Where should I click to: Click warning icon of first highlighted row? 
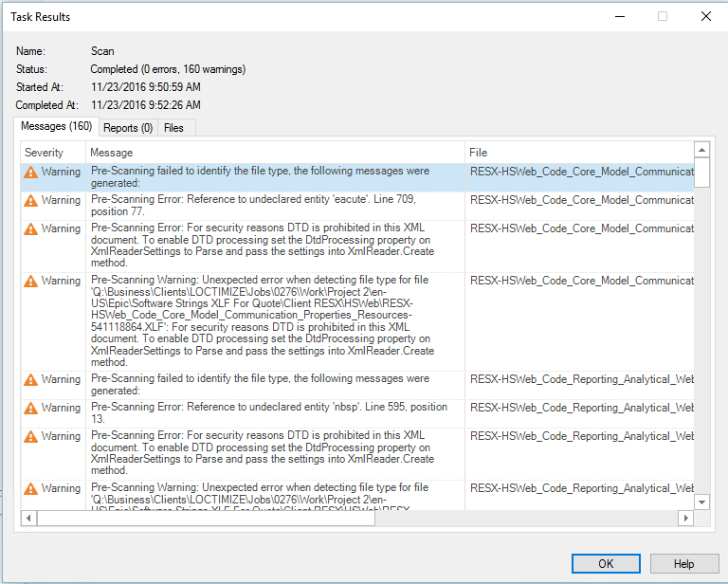click(x=31, y=173)
